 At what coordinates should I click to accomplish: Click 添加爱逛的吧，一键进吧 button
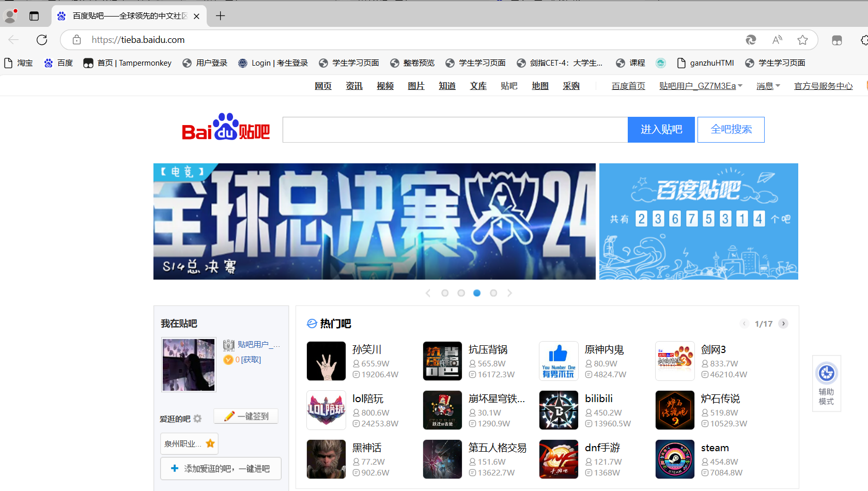(x=221, y=468)
